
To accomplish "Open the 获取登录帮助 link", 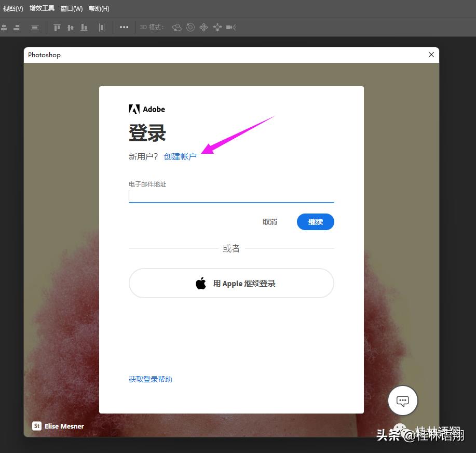I will (150, 379).
